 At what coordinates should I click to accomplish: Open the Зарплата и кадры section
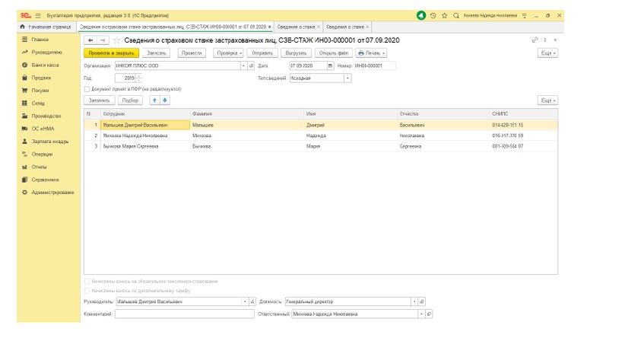point(48,142)
